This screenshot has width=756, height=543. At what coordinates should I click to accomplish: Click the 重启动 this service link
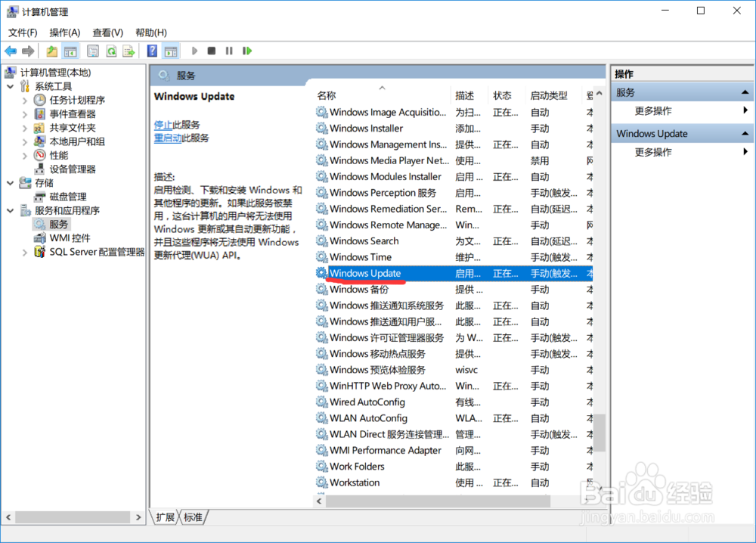pos(168,138)
